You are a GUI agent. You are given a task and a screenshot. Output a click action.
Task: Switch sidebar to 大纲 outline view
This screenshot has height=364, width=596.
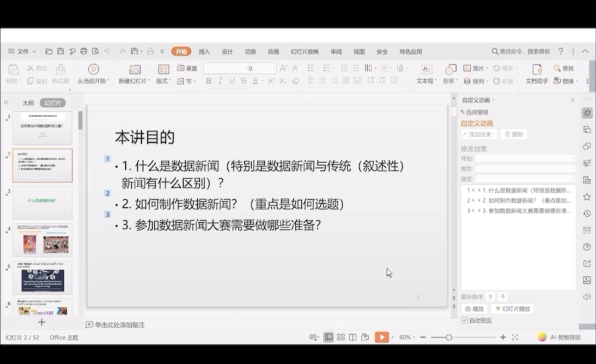[28, 103]
